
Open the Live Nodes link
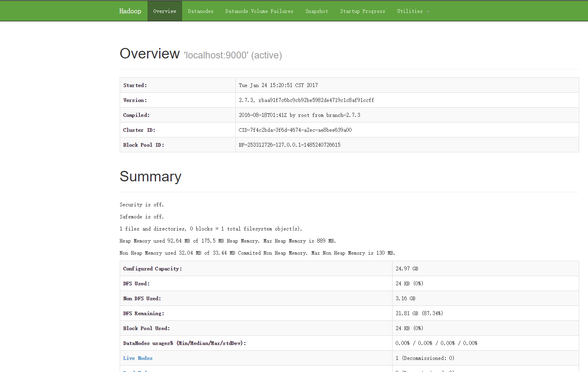click(138, 358)
